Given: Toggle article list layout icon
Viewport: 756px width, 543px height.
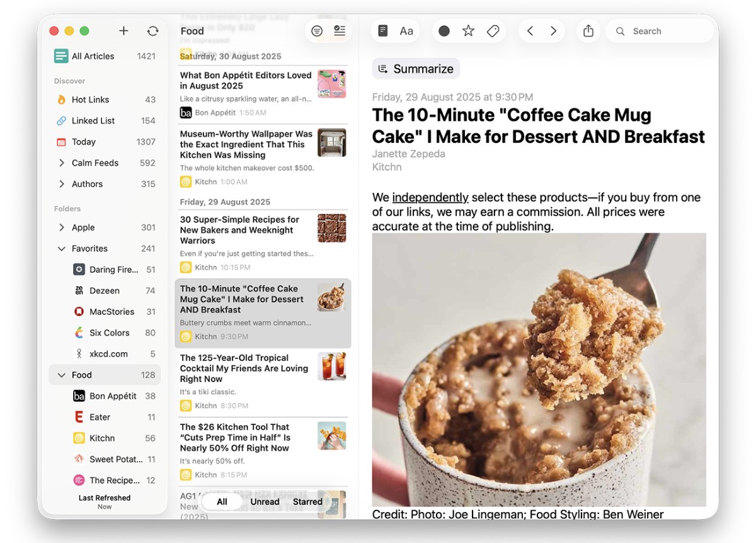Looking at the screenshot, I should tap(340, 31).
